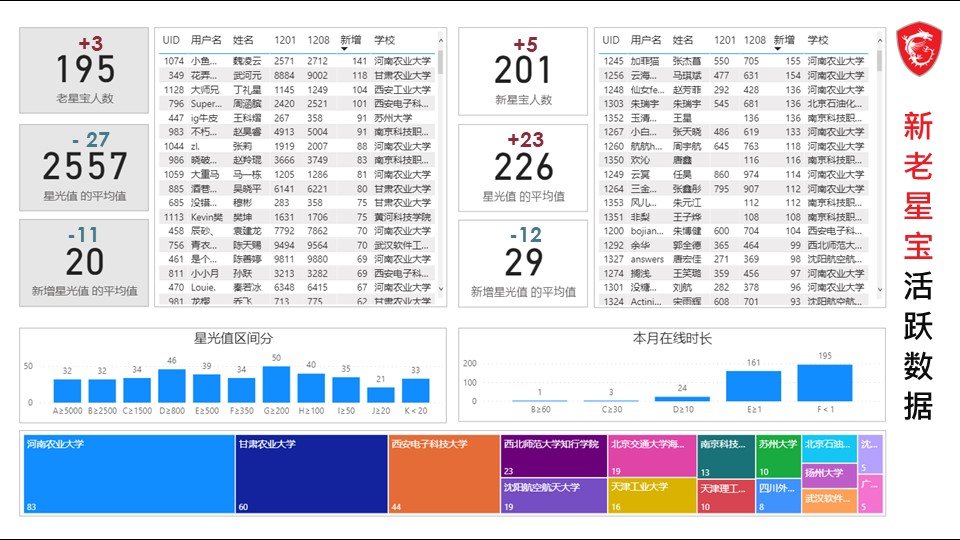Select 天津工业大学 treemap tile with 16
The width and height of the screenshot is (960, 540).
pos(652,495)
